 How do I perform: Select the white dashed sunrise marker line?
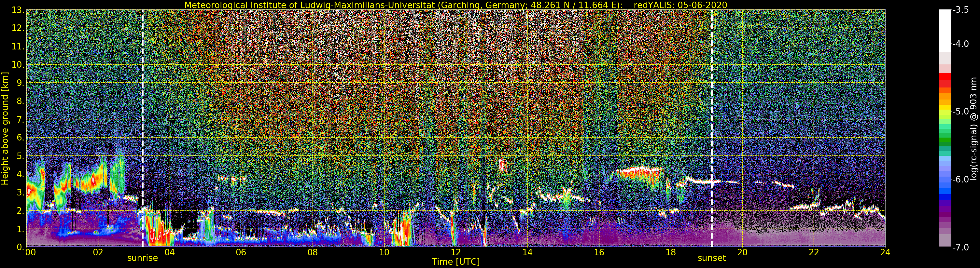[143, 128]
